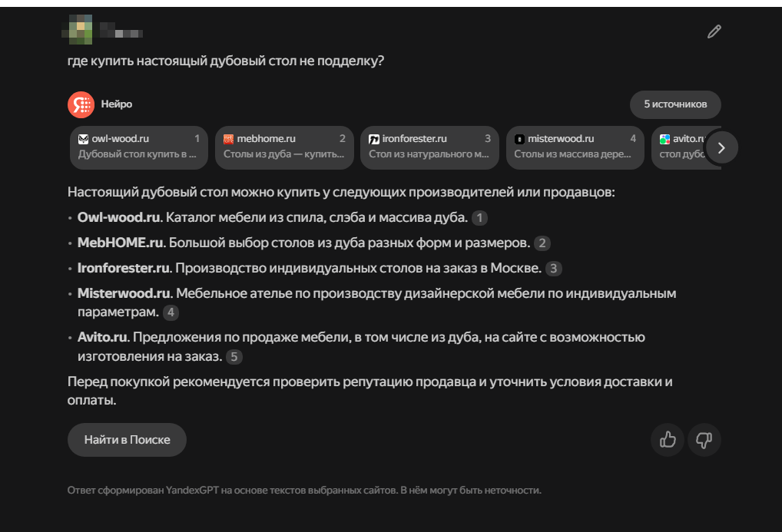
Task: Select the misterwood.ru source card
Action: coord(575,147)
